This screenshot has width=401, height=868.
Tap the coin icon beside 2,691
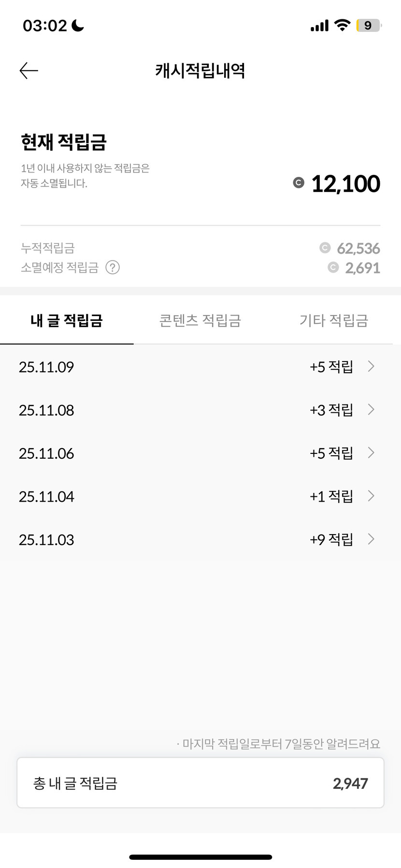coord(333,267)
